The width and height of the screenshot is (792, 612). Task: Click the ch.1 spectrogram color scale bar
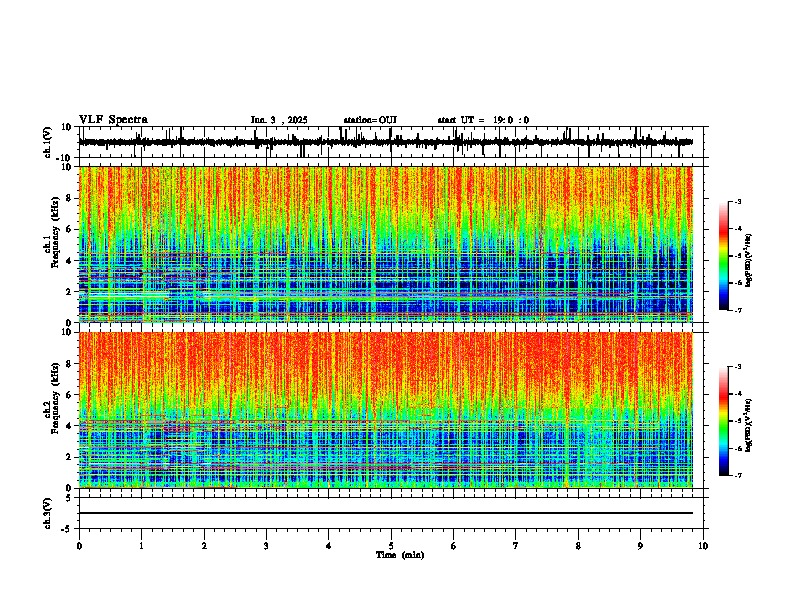[x=724, y=256]
